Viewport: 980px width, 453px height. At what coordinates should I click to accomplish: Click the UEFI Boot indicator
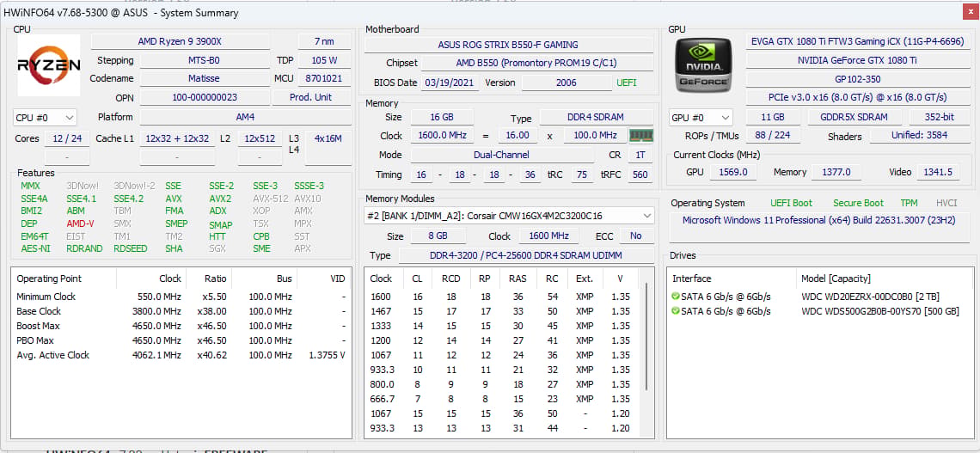[x=791, y=203]
